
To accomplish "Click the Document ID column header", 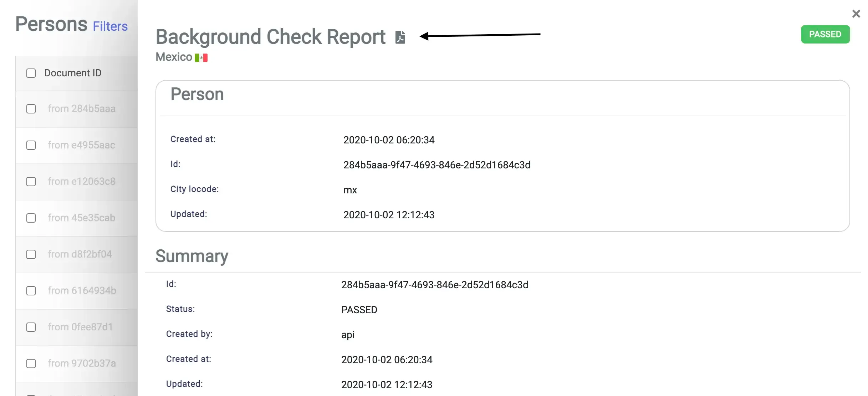I will [73, 73].
